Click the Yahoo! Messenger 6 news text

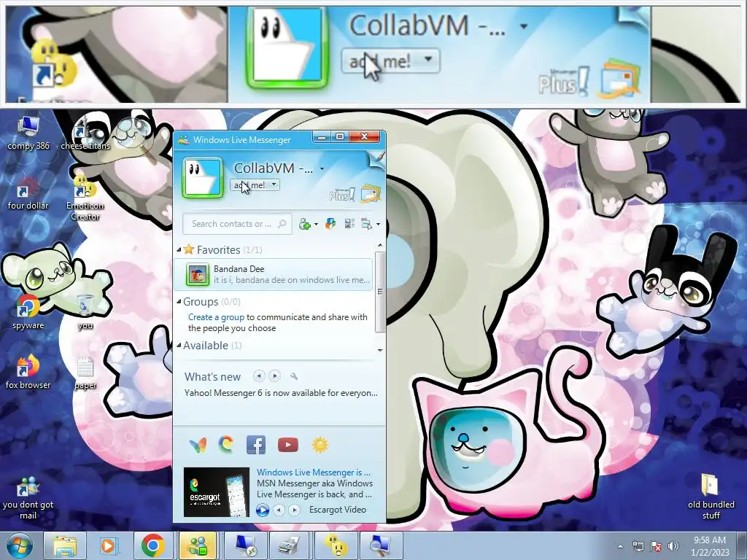click(281, 393)
